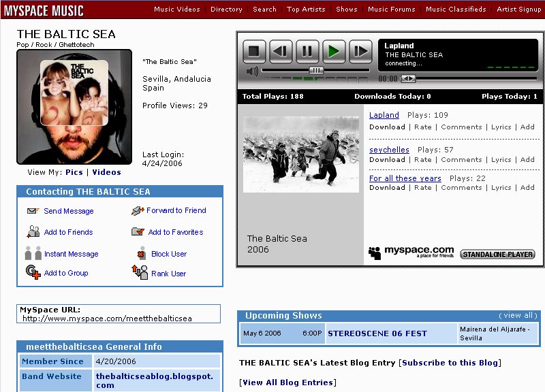
Task: Open Artist Signup in navigation bar
Action: pos(519,10)
